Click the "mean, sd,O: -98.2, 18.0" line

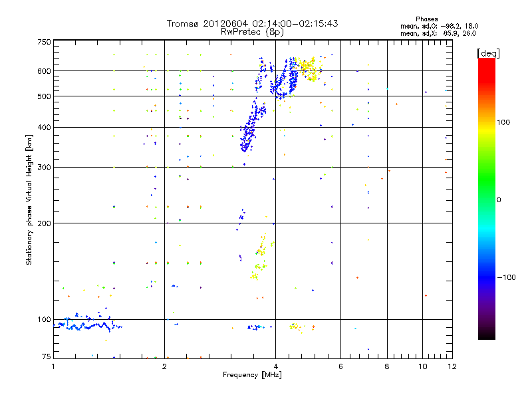[439, 26]
